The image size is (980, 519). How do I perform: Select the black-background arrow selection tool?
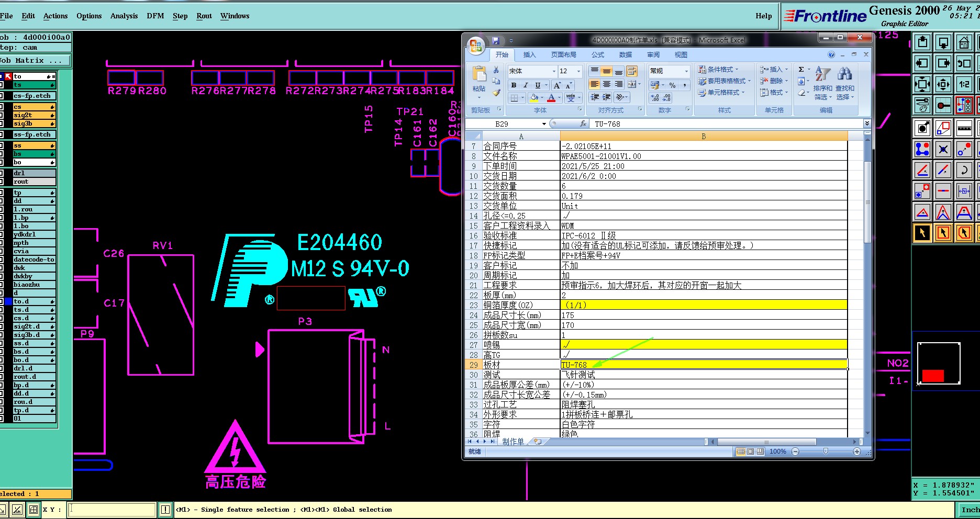click(922, 233)
